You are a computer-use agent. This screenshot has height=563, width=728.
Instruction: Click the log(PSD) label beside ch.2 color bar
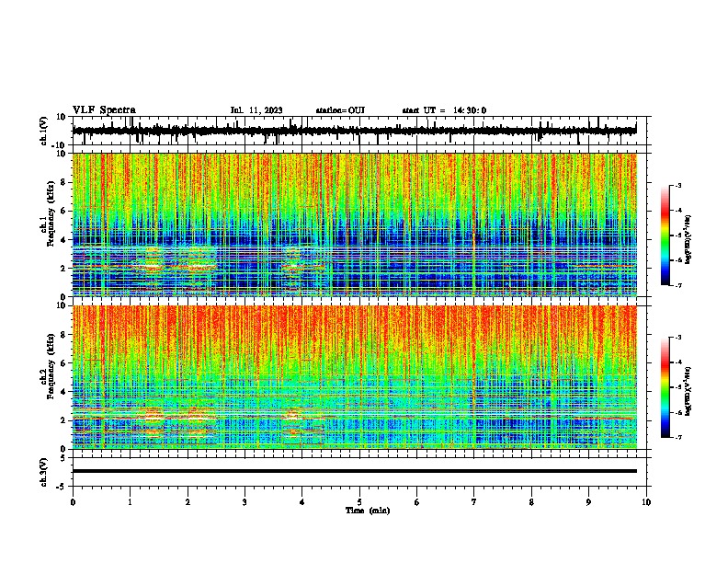[x=688, y=391]
